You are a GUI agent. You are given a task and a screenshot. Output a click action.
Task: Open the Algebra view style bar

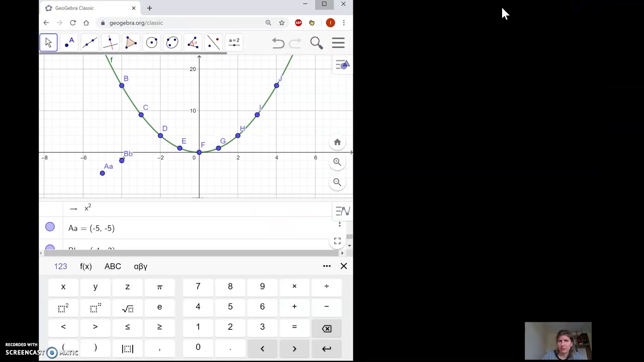click(343, 211)
